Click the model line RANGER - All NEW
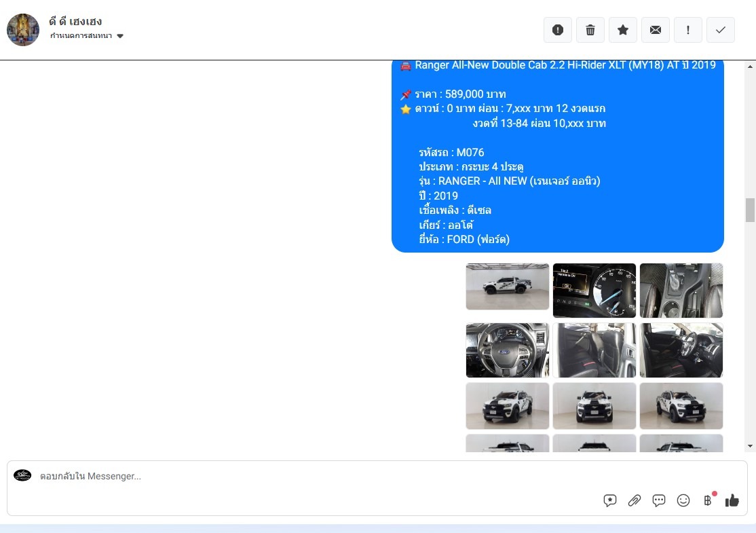The image size is (756, 533). [x=509, y=181]
